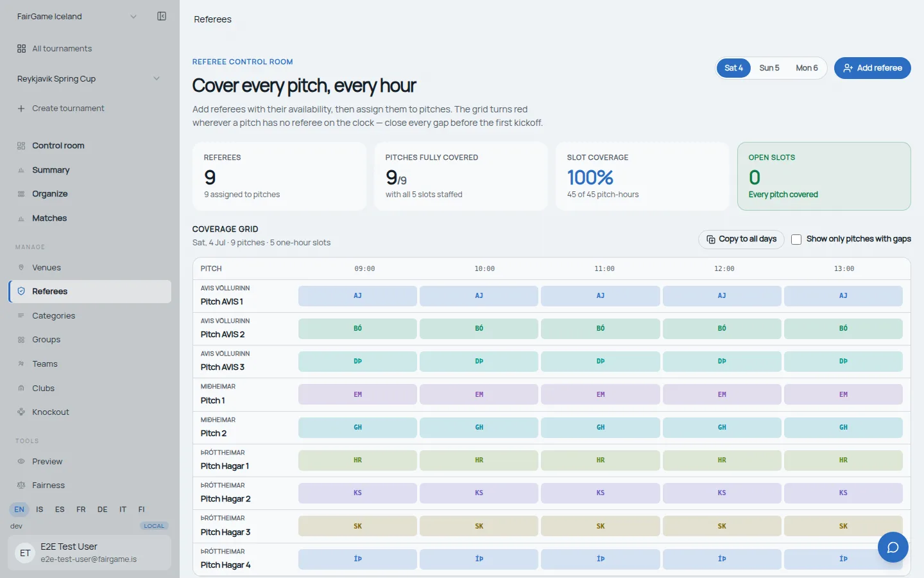Click the Slot Coverage 100% card
This screenshot has height=578, width=924.
[642, 177]
